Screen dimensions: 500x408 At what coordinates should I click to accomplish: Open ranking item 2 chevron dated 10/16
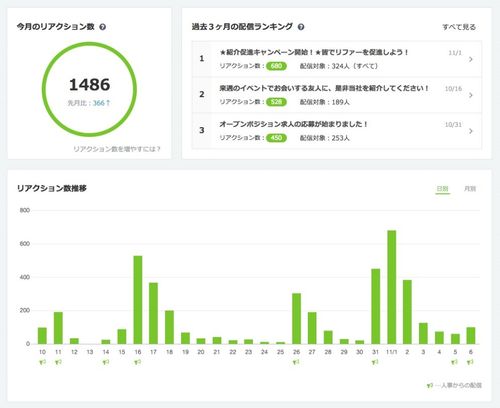click(x=471, y=95)
